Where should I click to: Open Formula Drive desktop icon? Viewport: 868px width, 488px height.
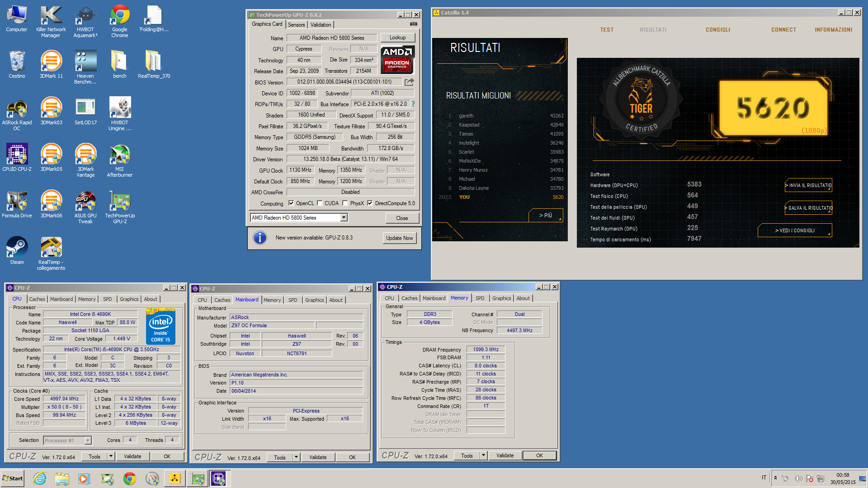pyautogui.click(x=17, y=204)
